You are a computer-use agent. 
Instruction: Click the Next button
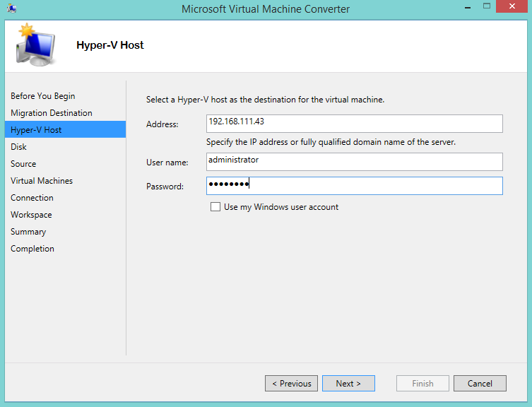(348, 383)
